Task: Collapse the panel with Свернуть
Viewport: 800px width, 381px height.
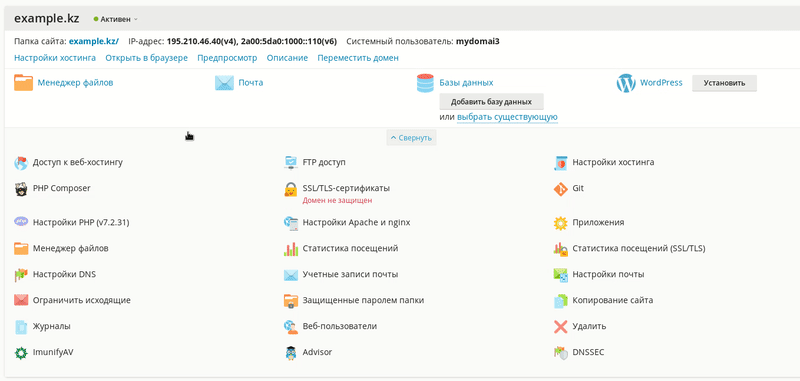Action: click(411, 138)
